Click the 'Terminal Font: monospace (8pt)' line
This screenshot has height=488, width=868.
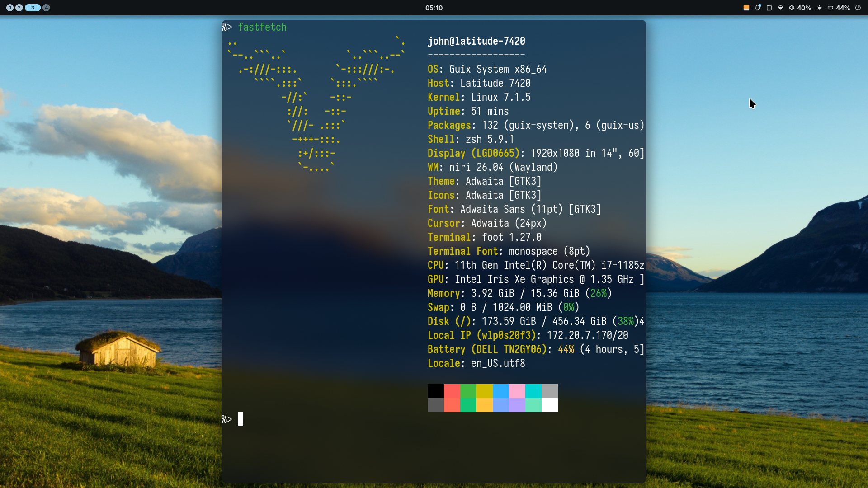509,251
